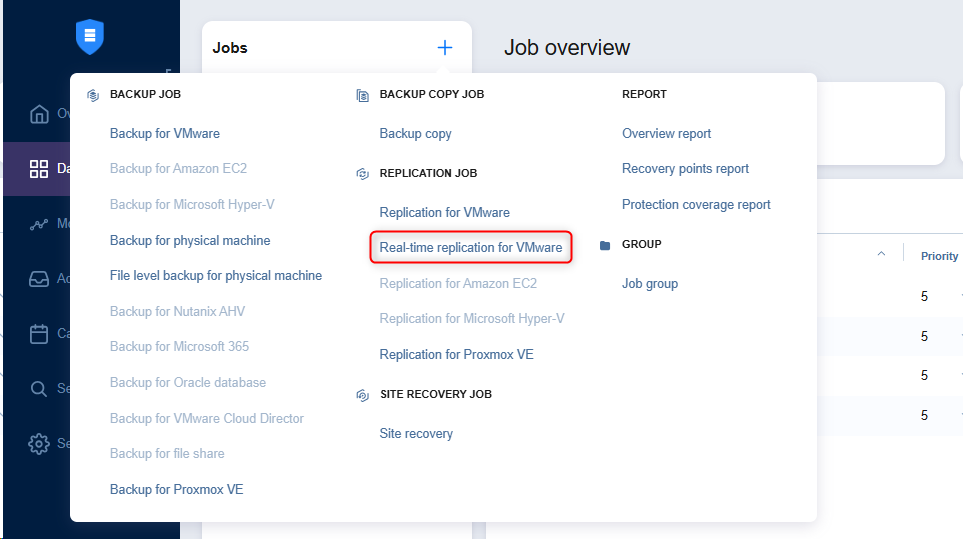Click the plus icon to add a job
The height and width of the screenshot is (539, 963).
pos(445,48)
